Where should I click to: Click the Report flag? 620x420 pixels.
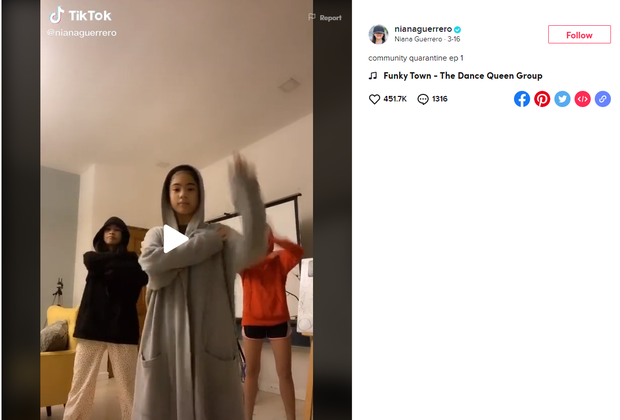click(325, 17)
